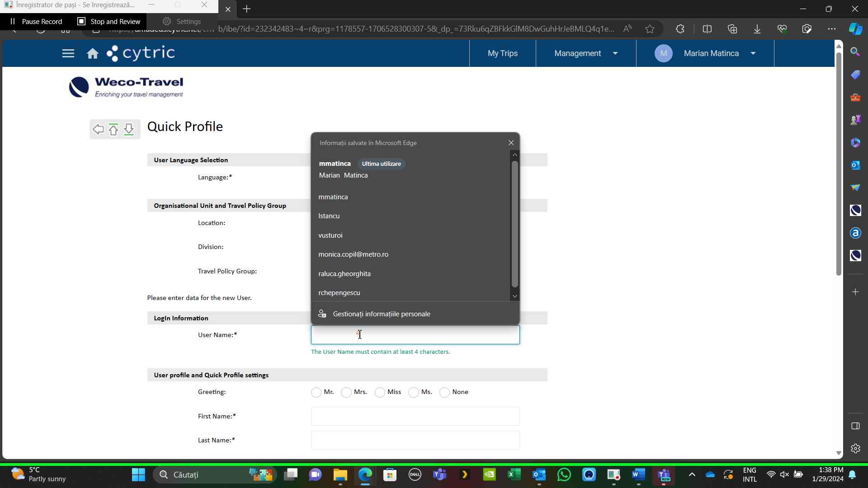Select the Miss greeting radio button
The height and width of the screenshot is (488, 868).
(380, 392)
